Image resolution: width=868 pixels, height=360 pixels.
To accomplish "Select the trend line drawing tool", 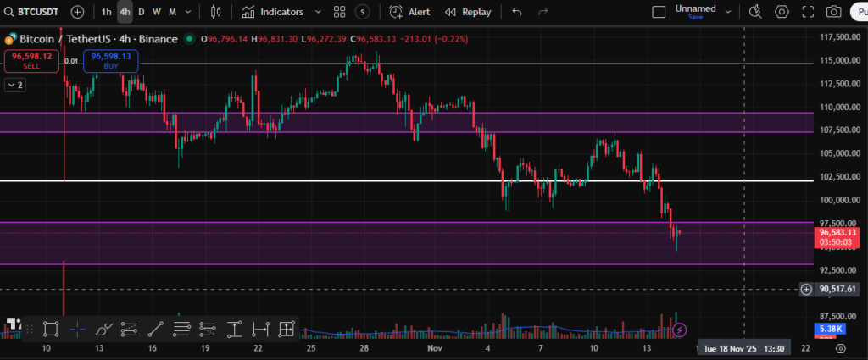I will click(156, 329).
